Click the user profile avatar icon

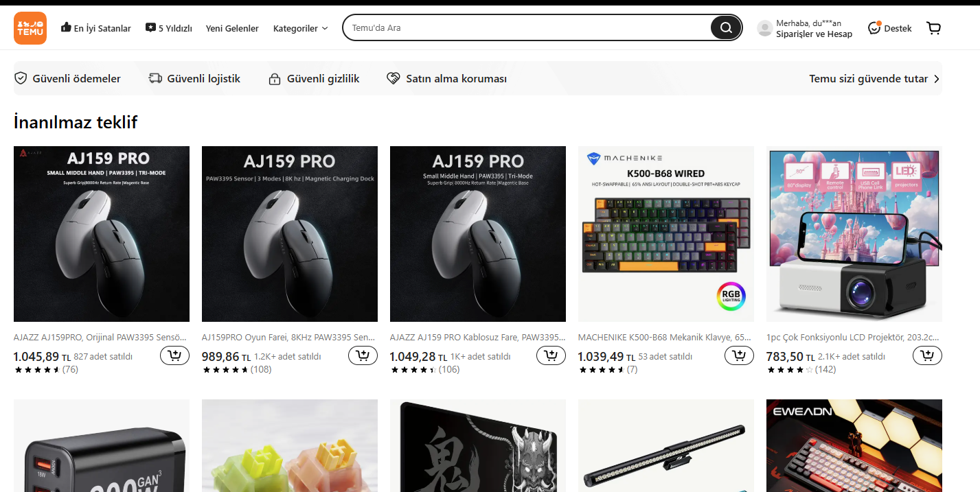(x=764, y=28)
